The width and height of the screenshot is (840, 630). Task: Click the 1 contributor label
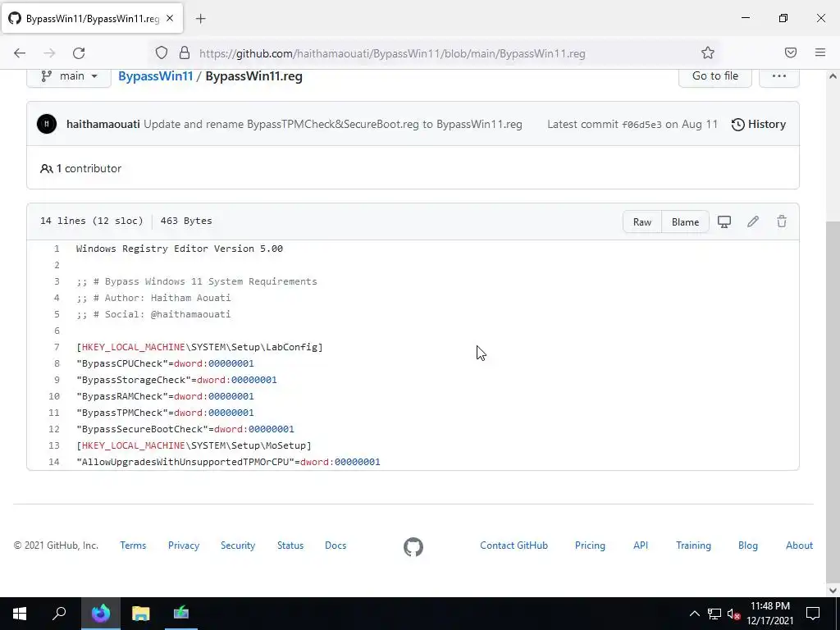pyautogui.click(x=80, y=168)
